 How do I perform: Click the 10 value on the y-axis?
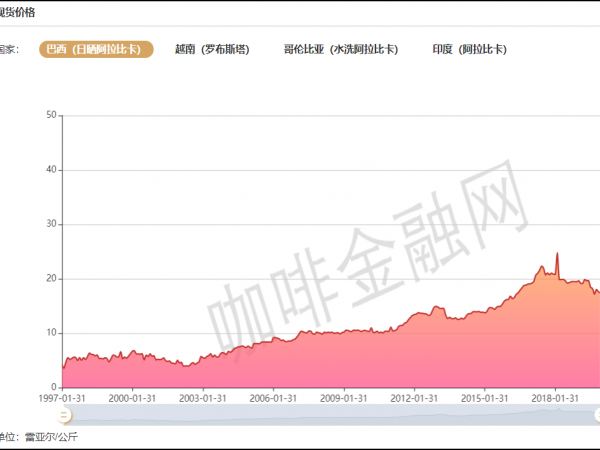click(51, 333)
